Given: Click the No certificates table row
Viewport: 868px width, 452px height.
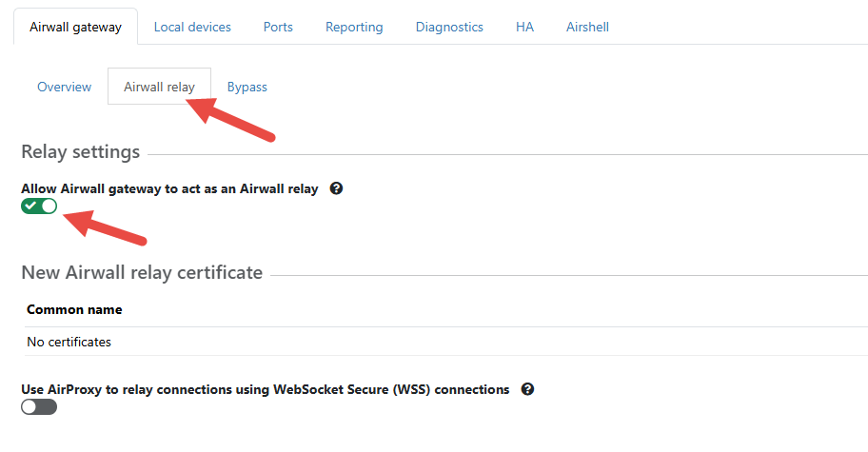Looking at the screenshot, I should coord(69,342).
